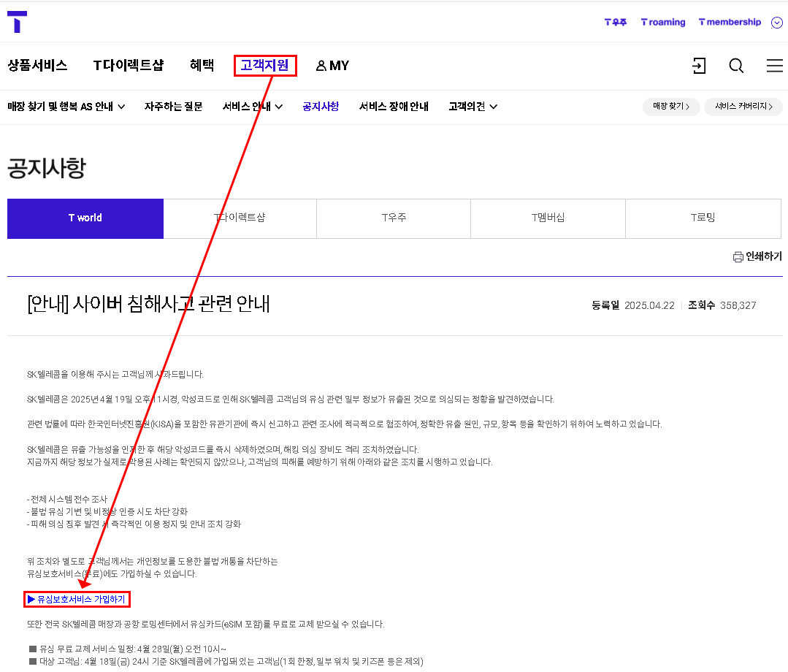Expand the circled chevron beside T membership
The image size is (788, 672).
(777, 23)
